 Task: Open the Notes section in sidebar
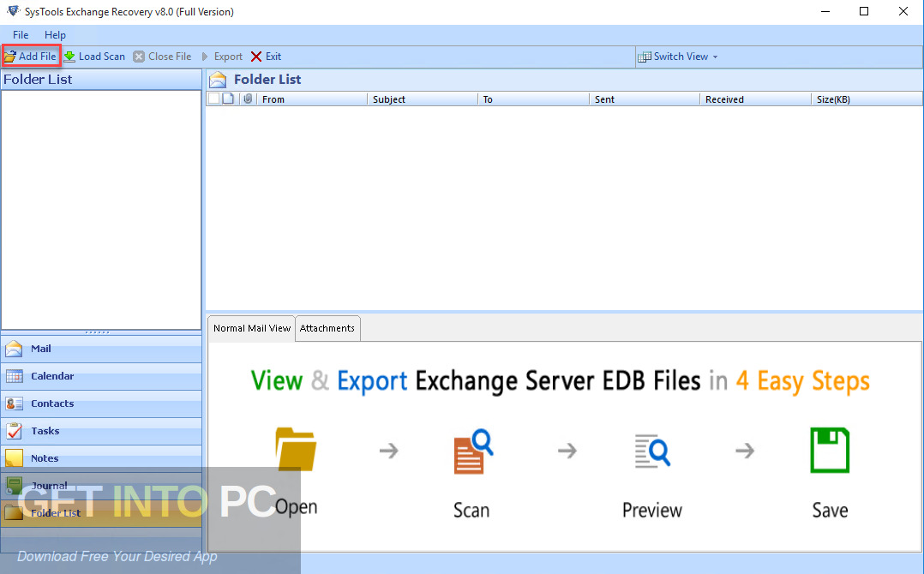coord(101,458)
